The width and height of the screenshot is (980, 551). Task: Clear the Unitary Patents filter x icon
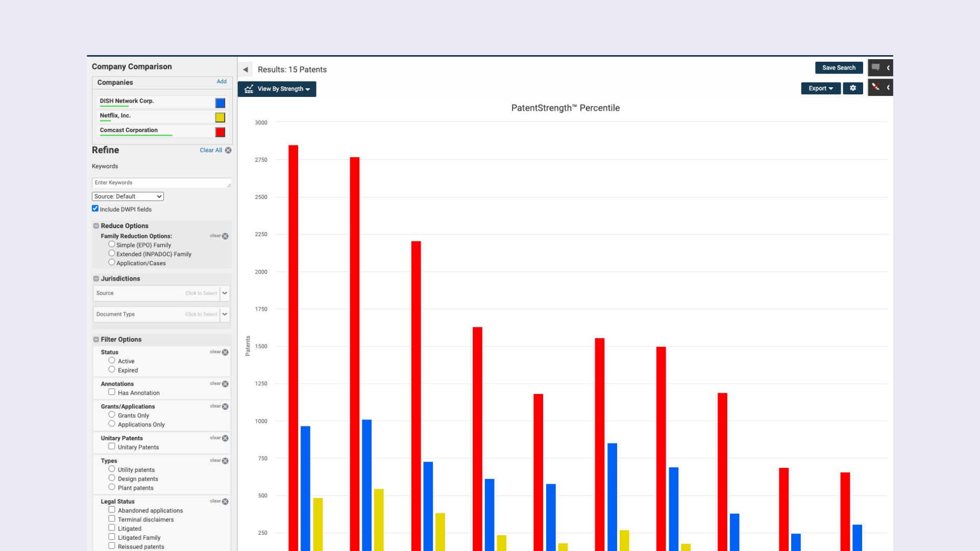pos(225,438)
